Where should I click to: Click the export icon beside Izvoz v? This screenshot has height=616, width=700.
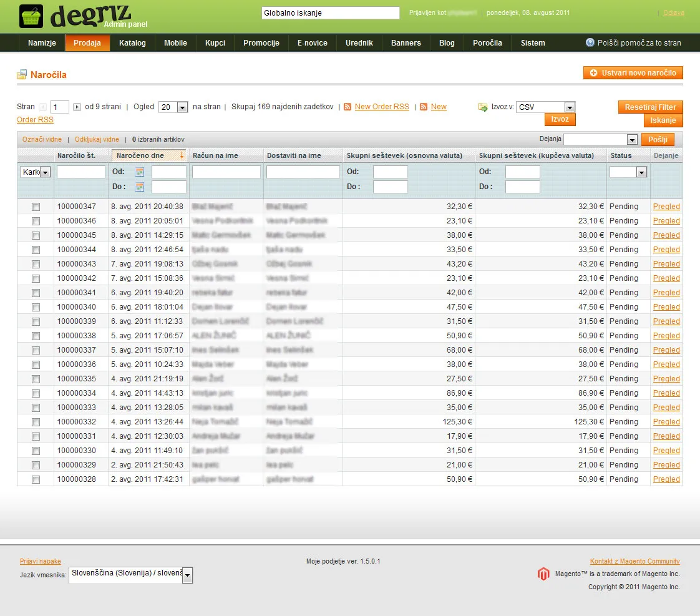(483, 107)
